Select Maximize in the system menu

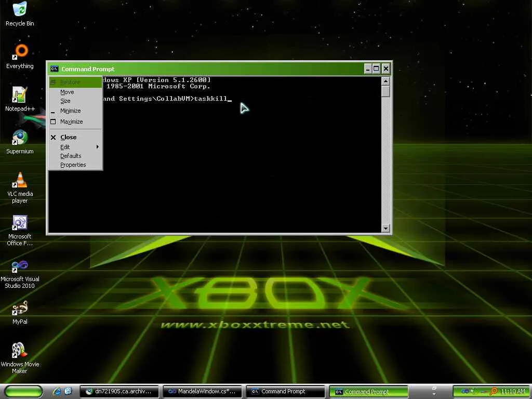(x=75, y=122)
